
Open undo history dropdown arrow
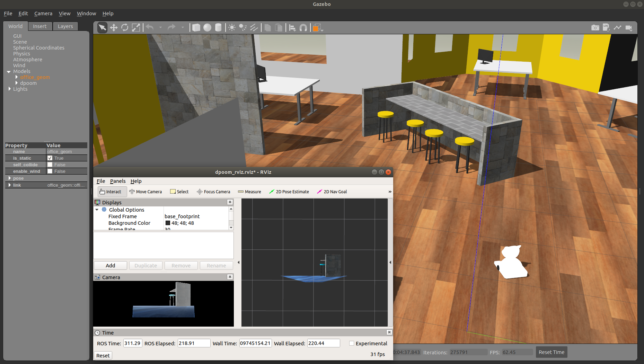(160, 27)
